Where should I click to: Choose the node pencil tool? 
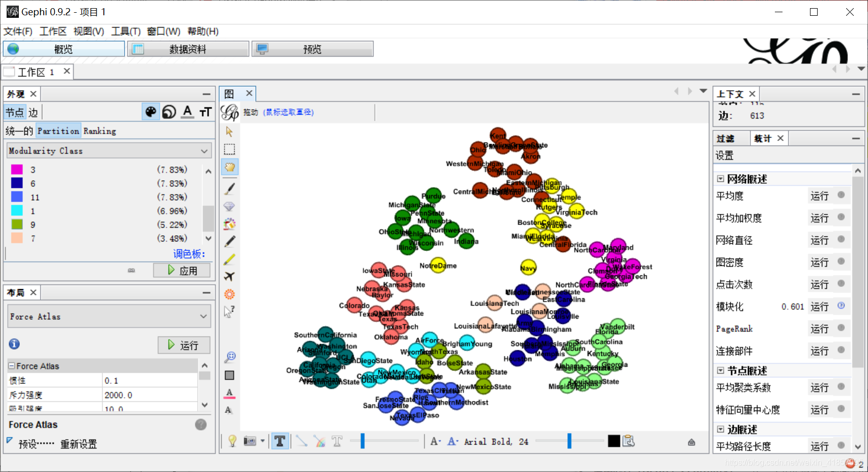tap(229, 241)
